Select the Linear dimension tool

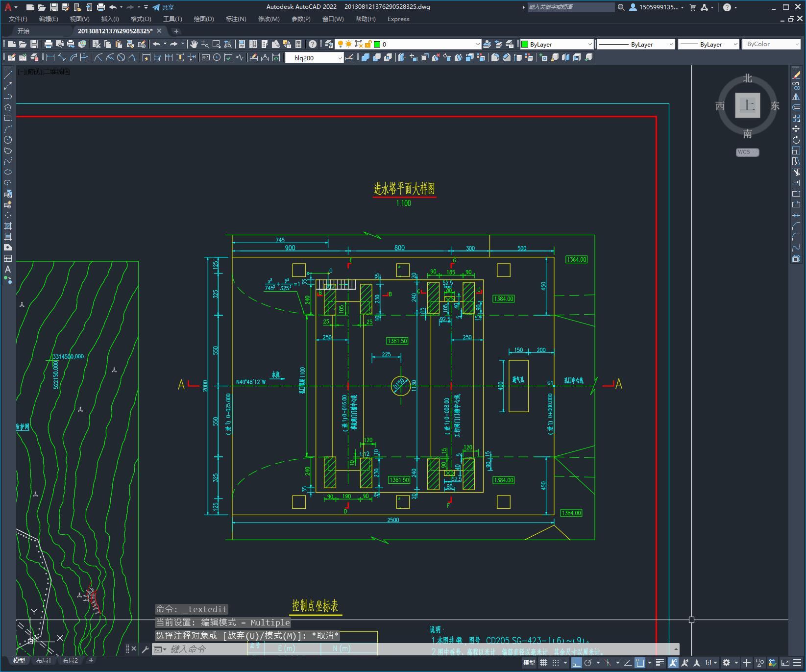coord(50,57)
